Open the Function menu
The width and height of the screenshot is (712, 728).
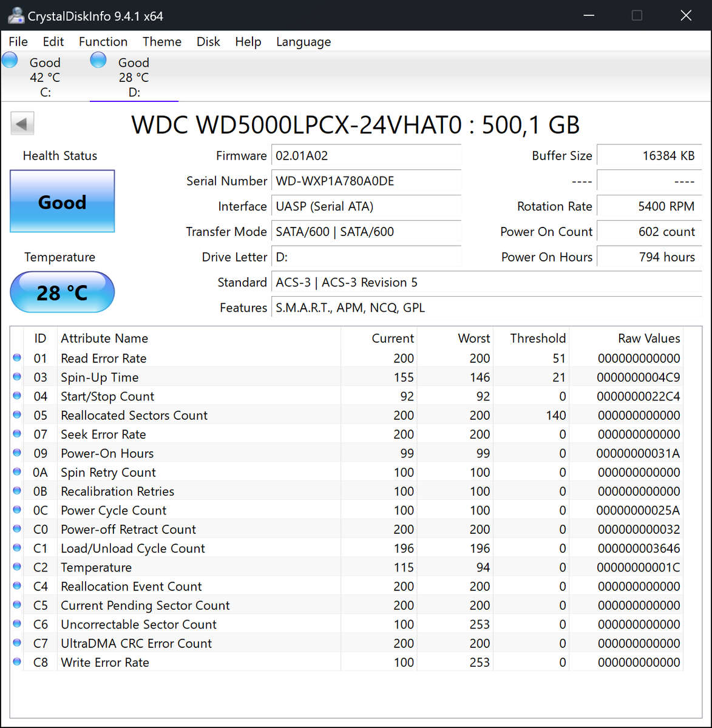103,41
